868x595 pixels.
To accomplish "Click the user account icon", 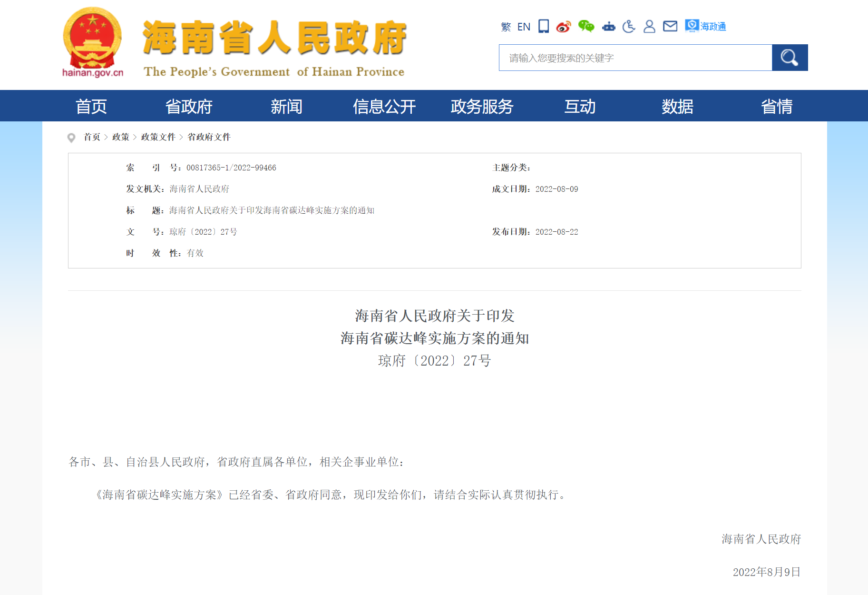I will (649, 26).
